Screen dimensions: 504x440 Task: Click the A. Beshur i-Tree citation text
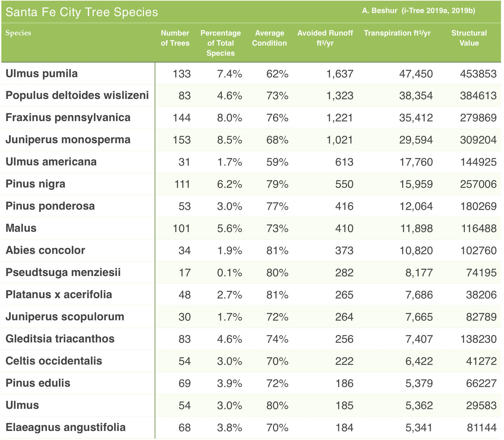(x=418, y=11)
